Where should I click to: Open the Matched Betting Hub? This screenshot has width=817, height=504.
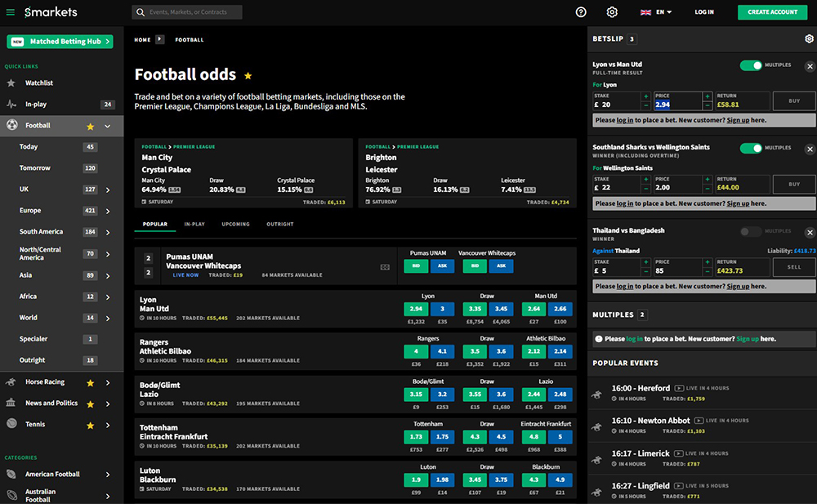point(60,41)
